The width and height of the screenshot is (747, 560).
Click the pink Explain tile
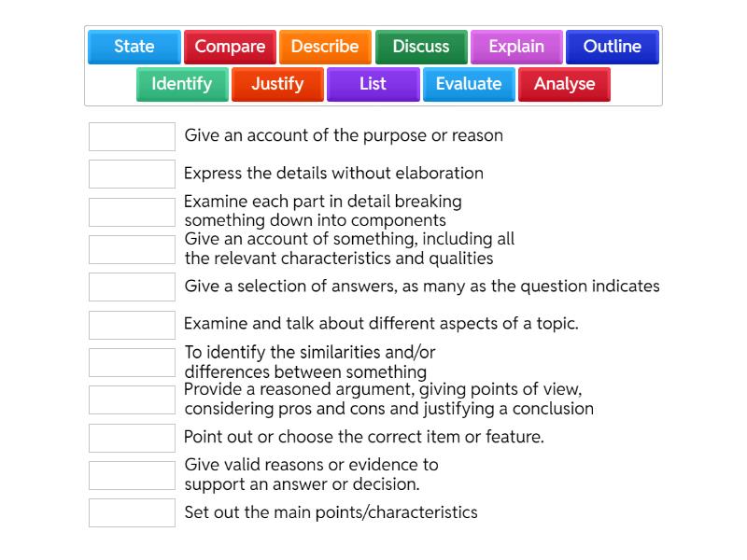pos(516,47)
